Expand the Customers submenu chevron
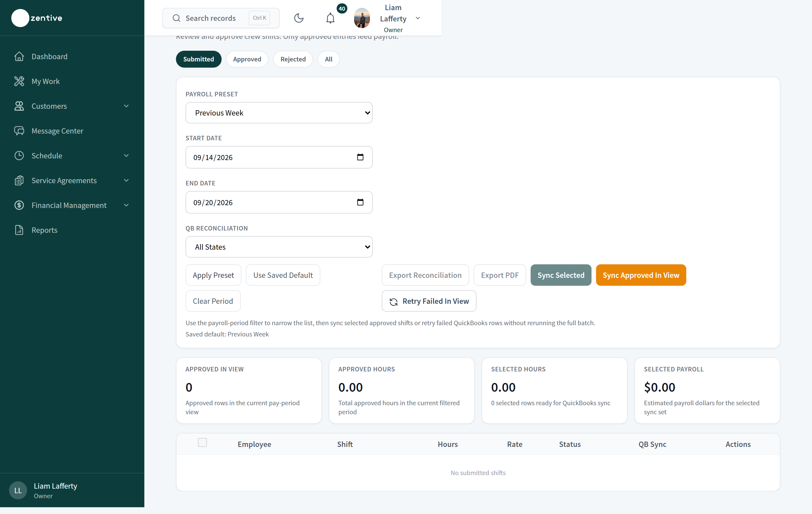This screenshot has height=514, width=812. [x=127, y=106]
